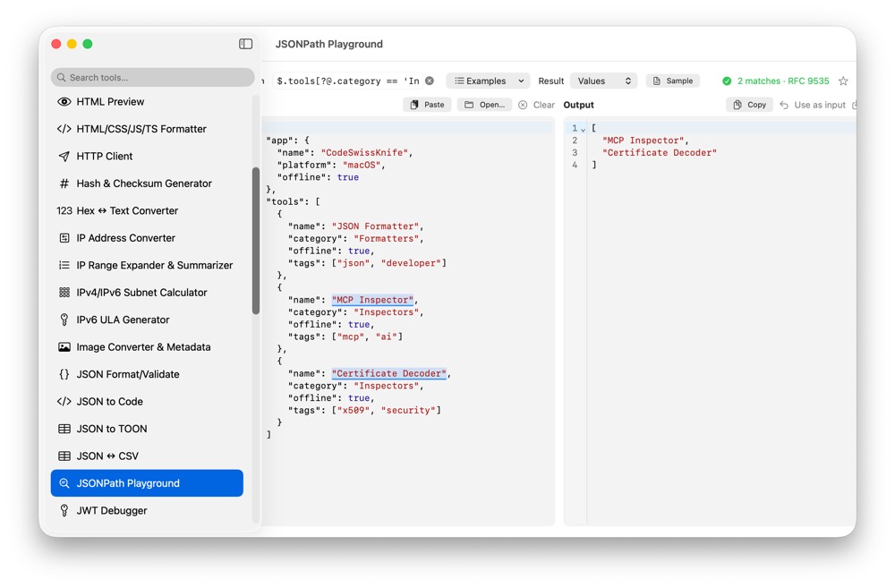The image size is (895, 588).
Task: Paste JSON from clipboard
Action: tap(427, 105)
